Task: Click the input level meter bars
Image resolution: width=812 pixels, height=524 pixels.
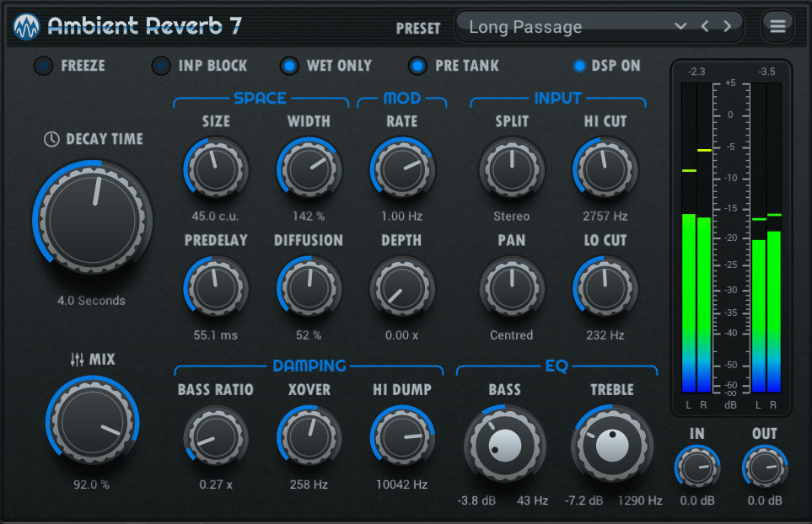Action: 696,238
